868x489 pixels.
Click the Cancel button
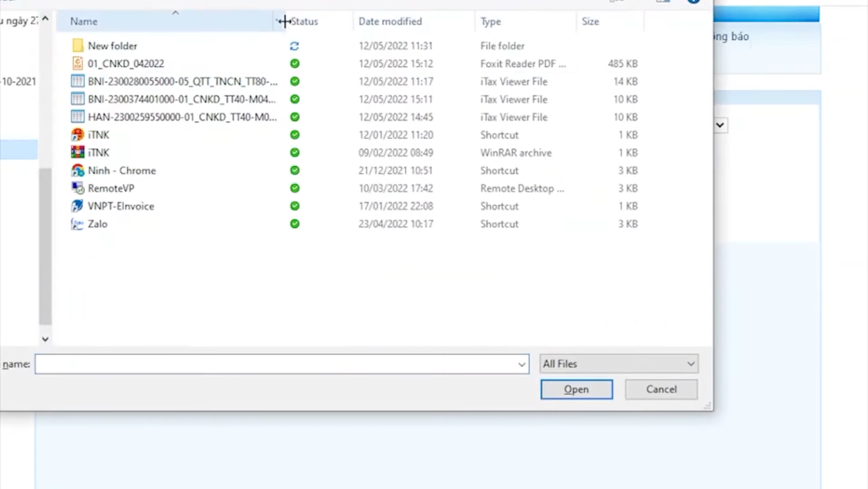[x=661, y=390]
